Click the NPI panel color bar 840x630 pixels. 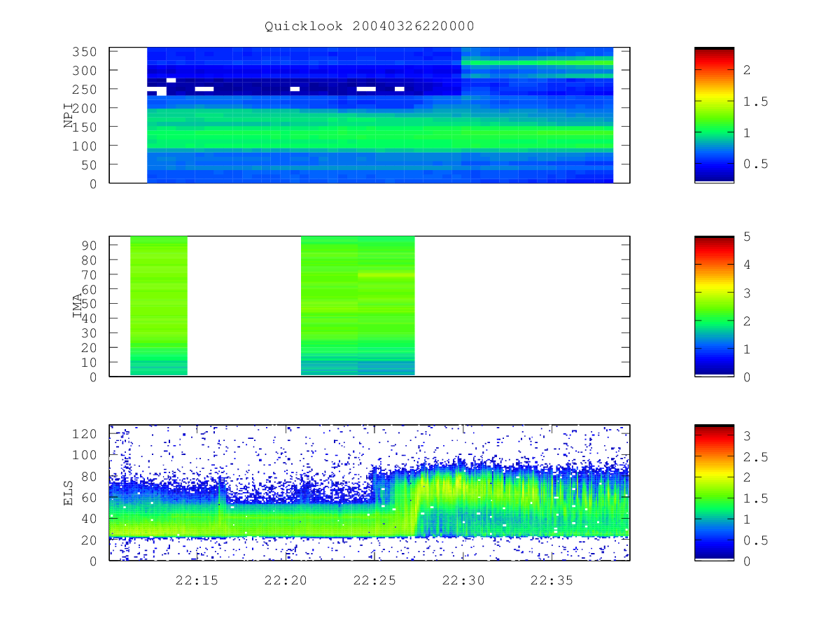pos(714,115)
